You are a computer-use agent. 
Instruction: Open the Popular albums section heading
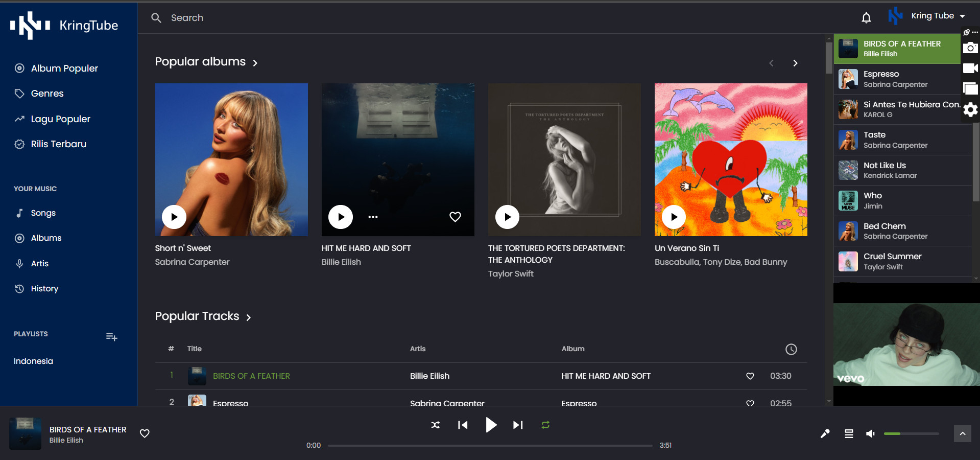[x=206, y=62]
